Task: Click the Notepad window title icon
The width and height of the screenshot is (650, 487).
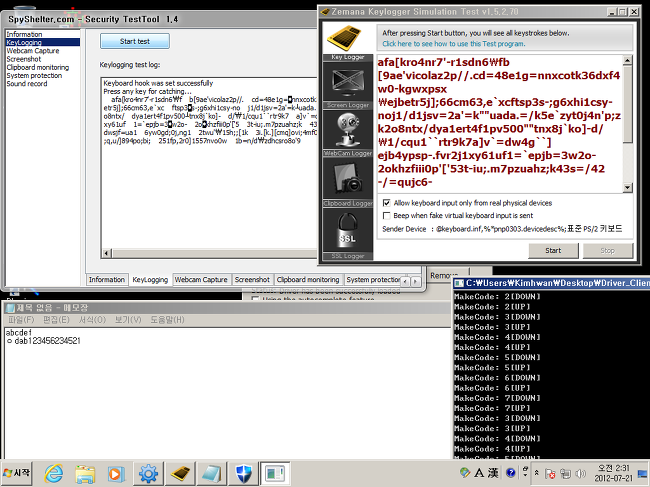Action: (10, 308)
